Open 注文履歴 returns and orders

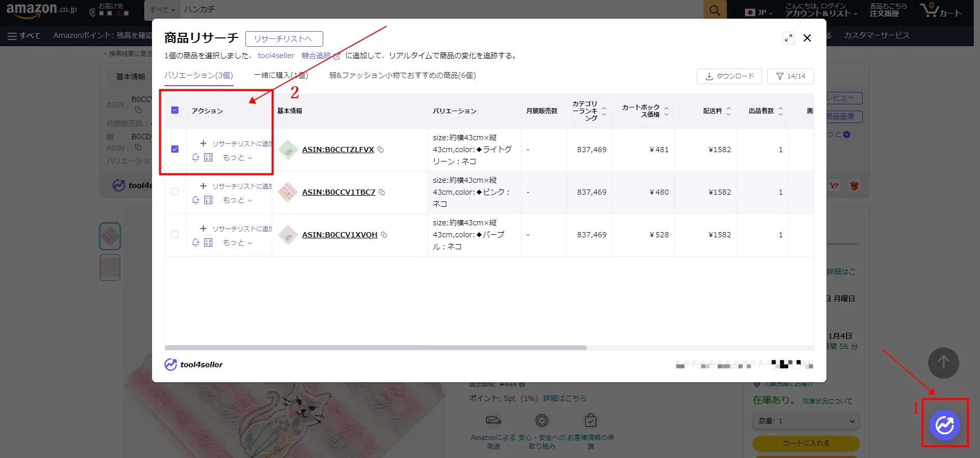[888, 10]
